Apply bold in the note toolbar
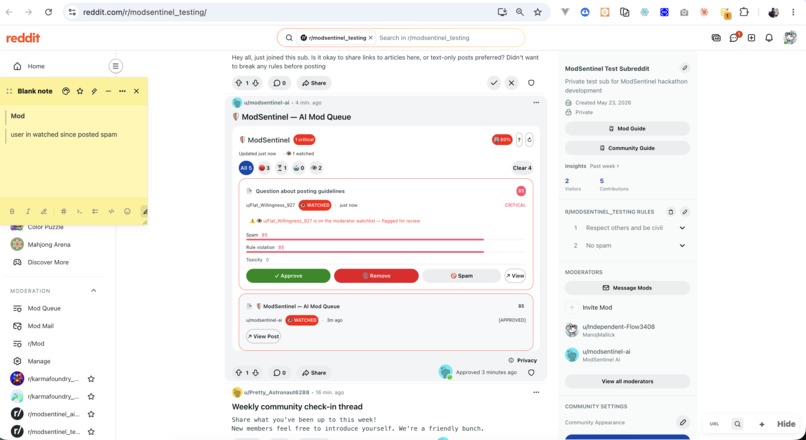Image resolution: width=806 pixels, height=440 pixels. pos(12,211)
